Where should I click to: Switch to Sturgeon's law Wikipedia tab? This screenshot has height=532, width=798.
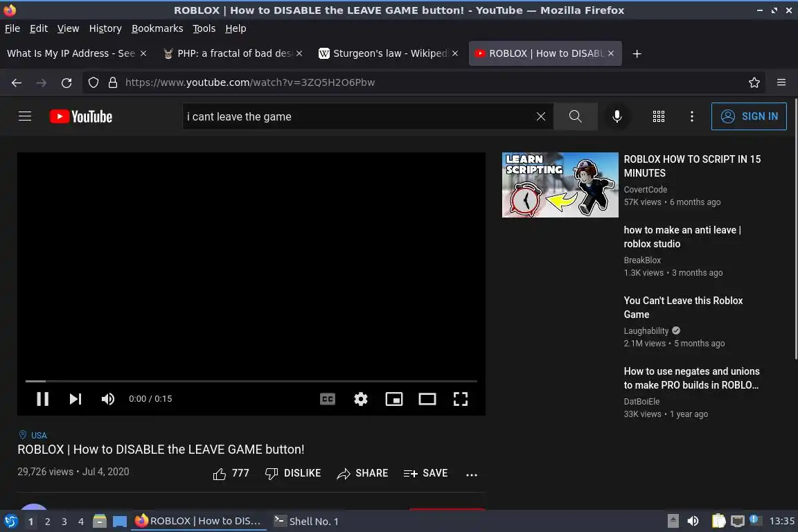tap(383, 53)
